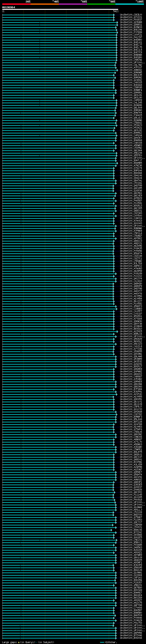Select UniRef100_B8C635 in the hit list
The image size is (146, 644).
click(131, 75)
